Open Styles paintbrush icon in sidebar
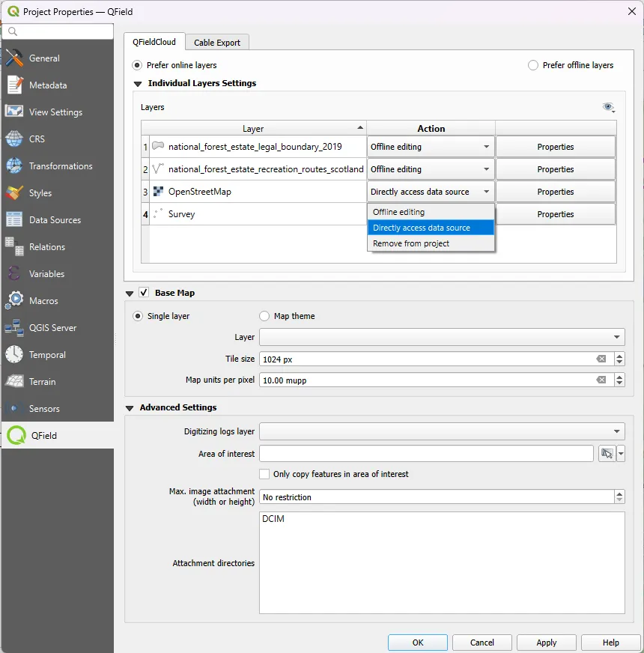The image size is (644, 653). (14, 192)
